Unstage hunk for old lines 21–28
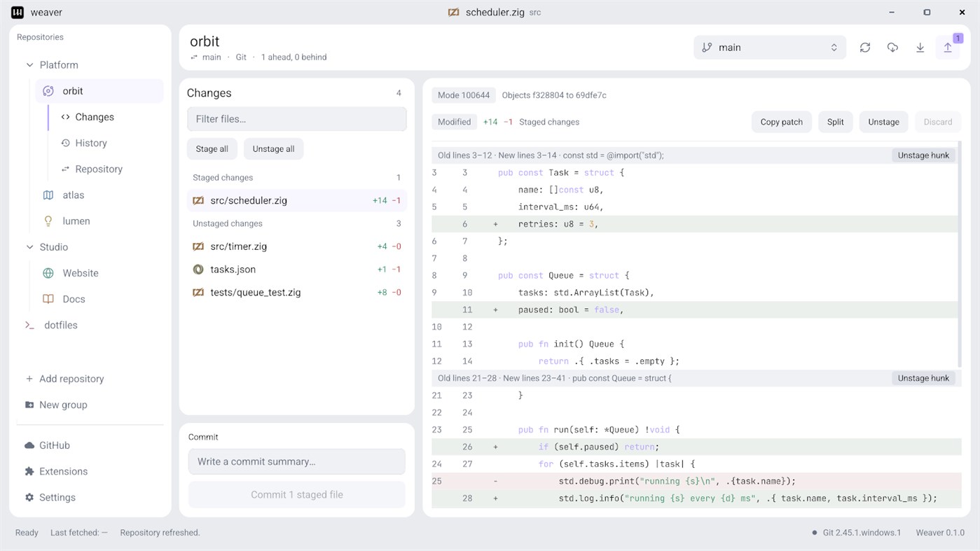This screenshot has width=980, height=551. [x=923, y=378]
